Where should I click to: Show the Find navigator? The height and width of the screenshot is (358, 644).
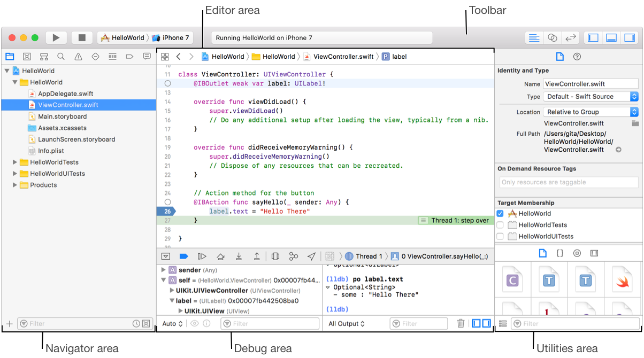click(61, 57)
